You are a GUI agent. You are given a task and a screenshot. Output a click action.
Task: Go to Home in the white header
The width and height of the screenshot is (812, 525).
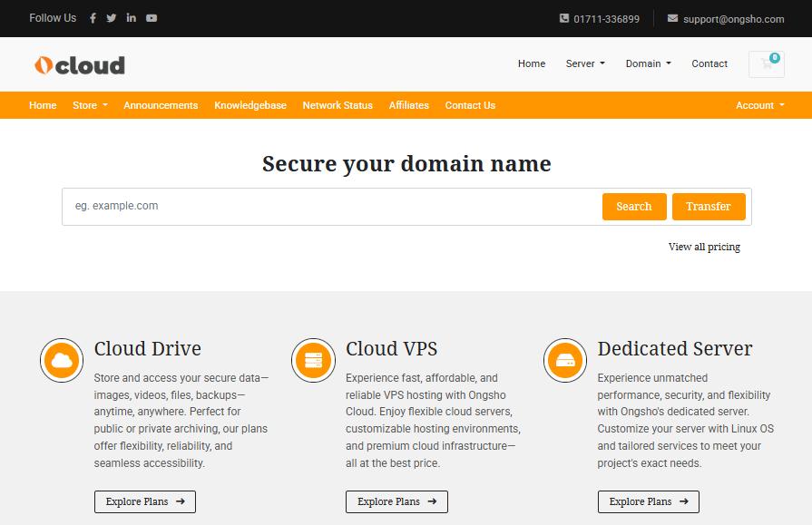(x=532, y=63)
